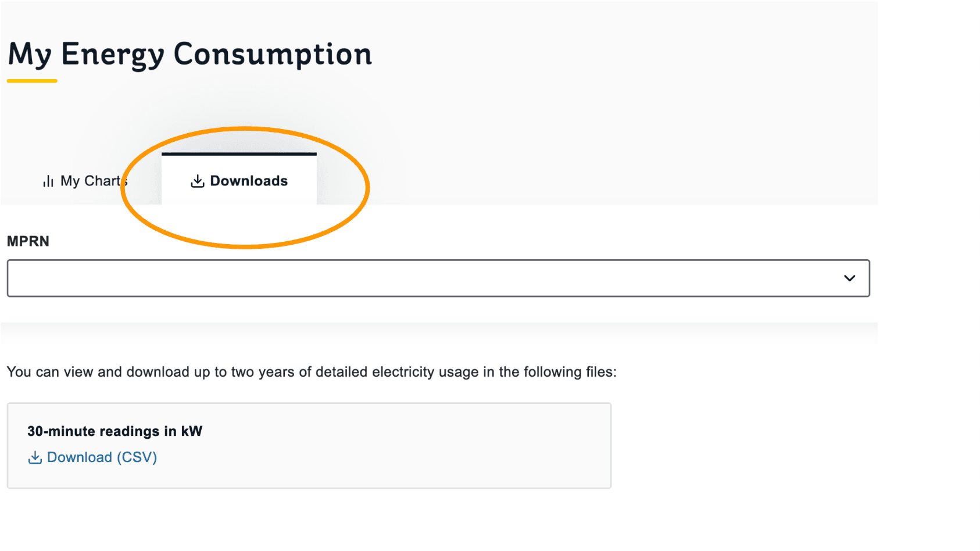Click the two years of electricity usage description
This screenshot has width=980, height=551.
pos(312,372)
